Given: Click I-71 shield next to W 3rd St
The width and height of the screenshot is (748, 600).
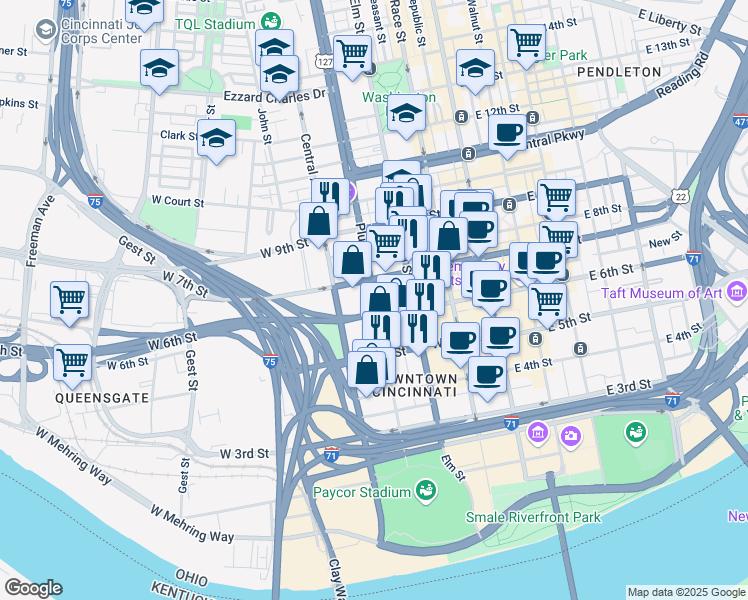Looking at the screenshot, I should [332, 455].
